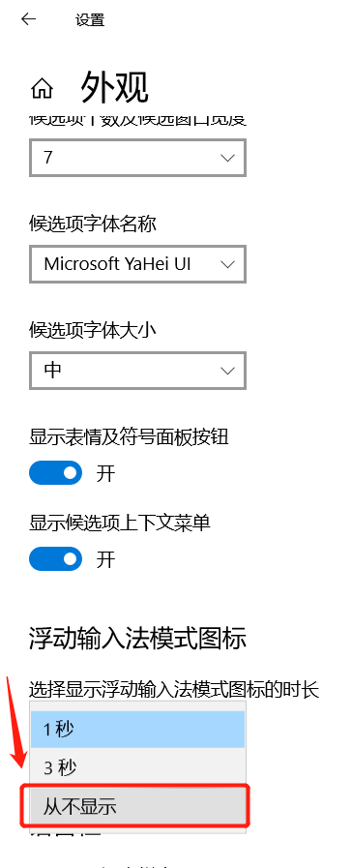Screen dimensions: 352x868
Task: Choose 3 秒 in the duration list
Action: pos(137,767)
